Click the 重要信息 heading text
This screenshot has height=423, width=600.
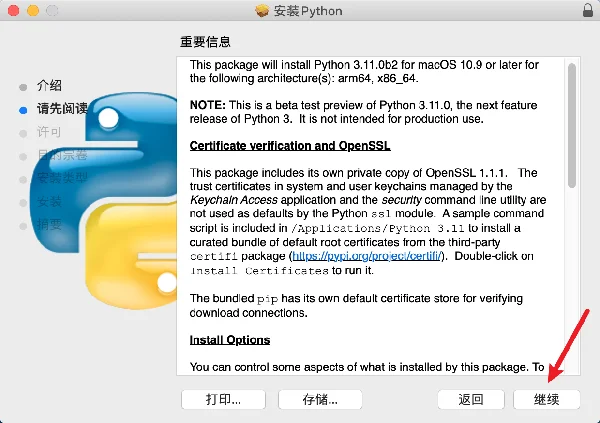205,42
